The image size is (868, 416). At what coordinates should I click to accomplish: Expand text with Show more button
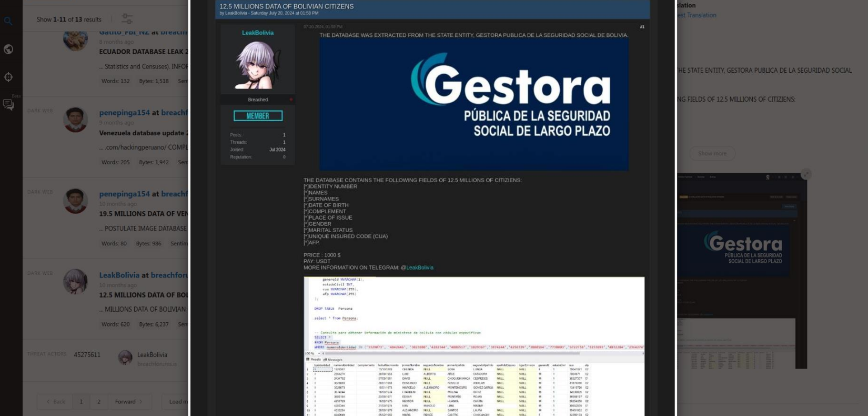point(712,153)
